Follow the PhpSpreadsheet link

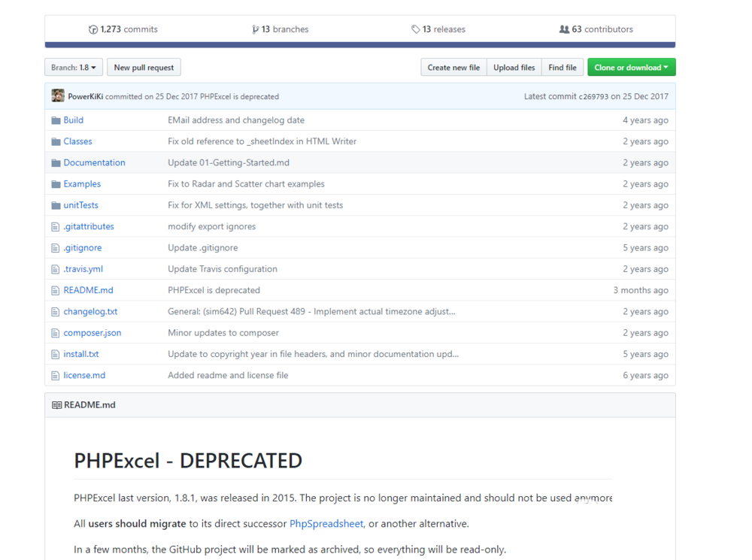326,524
